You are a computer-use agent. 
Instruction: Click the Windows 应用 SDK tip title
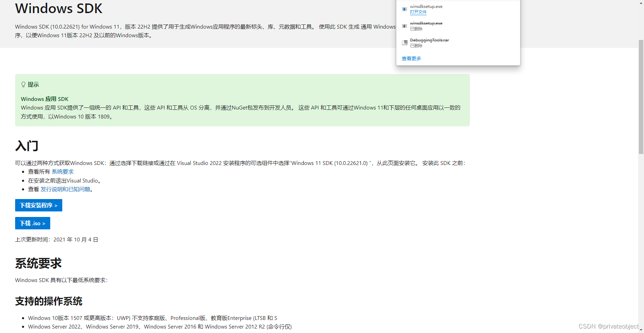(x=45, y=99)
